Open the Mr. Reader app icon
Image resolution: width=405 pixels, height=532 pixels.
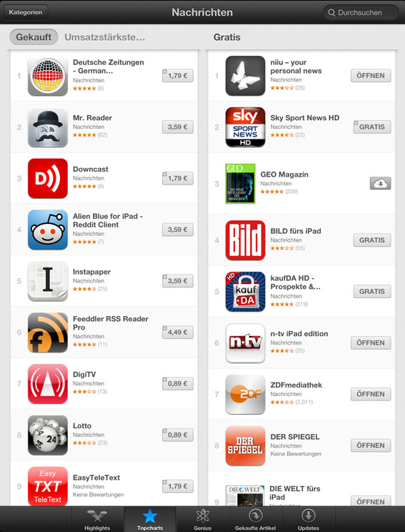(48, 127)
